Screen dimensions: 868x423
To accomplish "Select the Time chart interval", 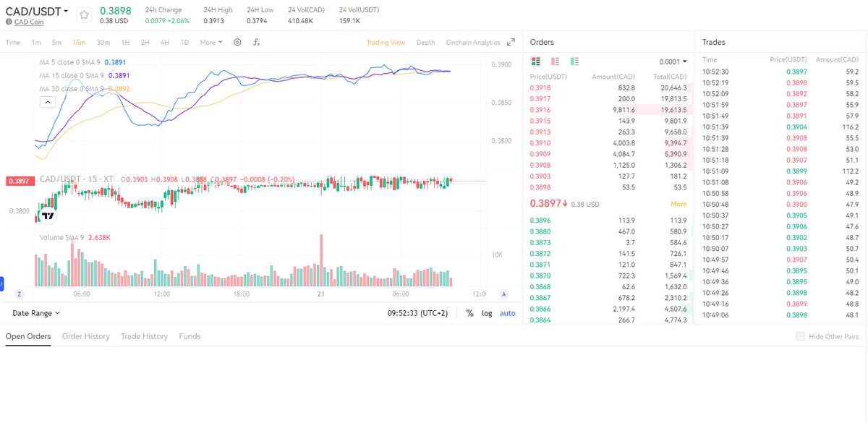I will click(13, 43).
